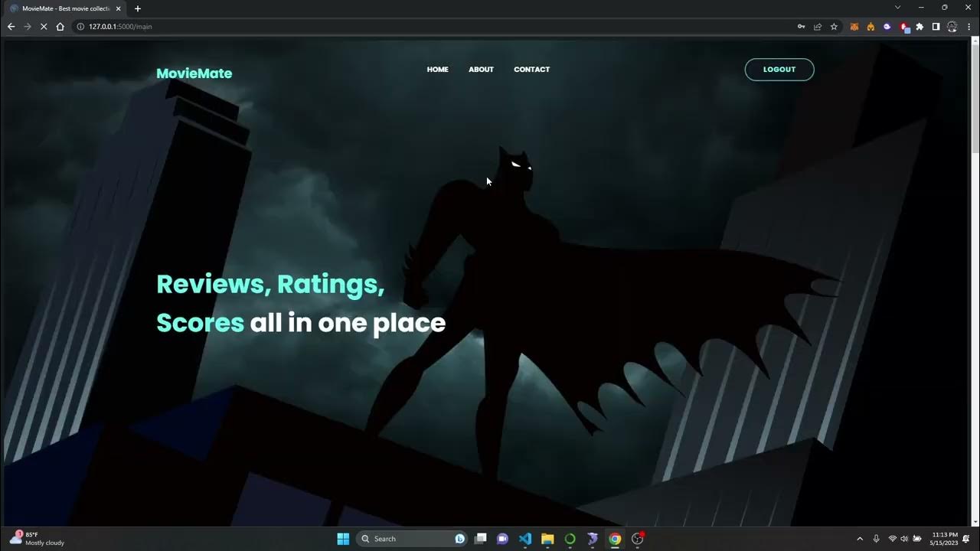Open the green circle taskbar app
980x551 pixels.
point(570,539)
